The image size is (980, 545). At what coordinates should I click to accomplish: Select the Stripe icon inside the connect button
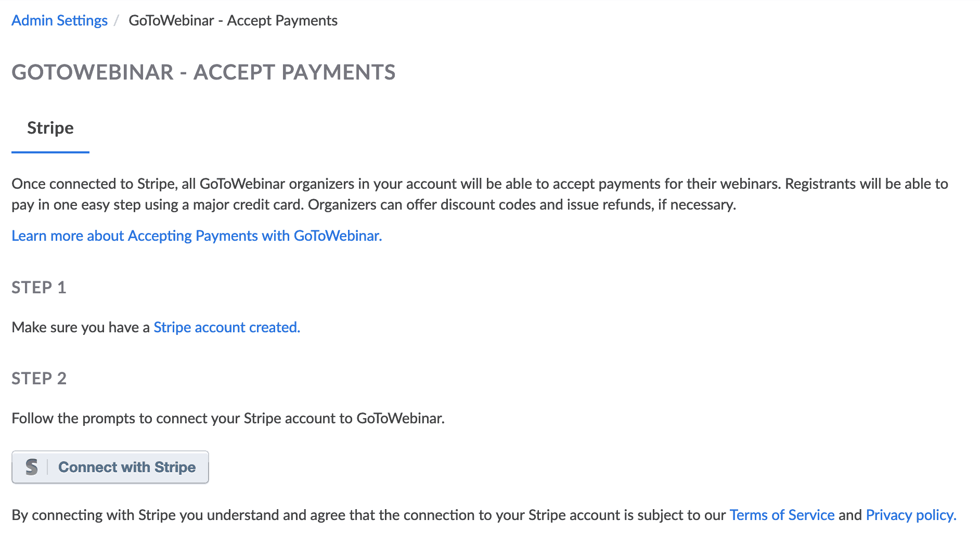(x=33, y=466)
